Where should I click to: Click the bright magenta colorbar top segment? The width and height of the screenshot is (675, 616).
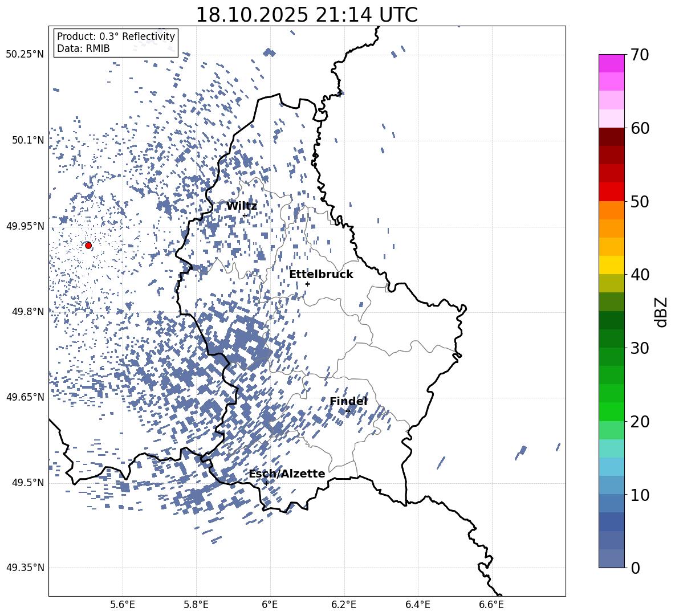coord(612,63)
